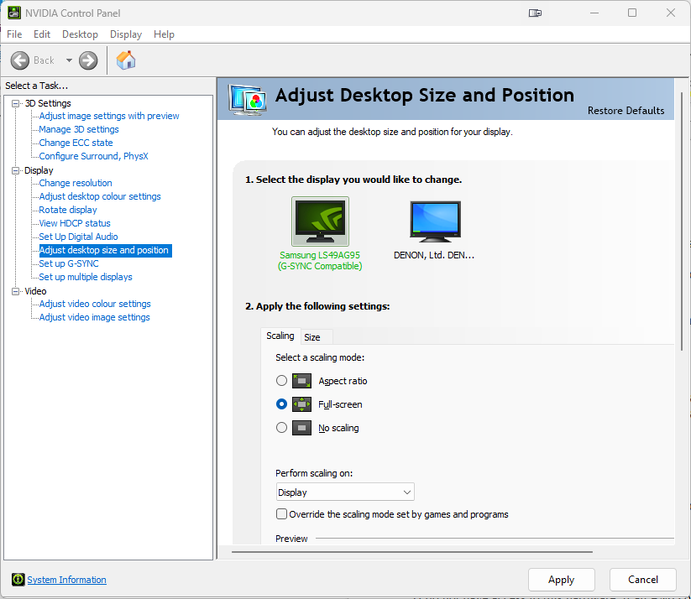This screenshot has width=691, height=599.
Task: Click the Apply button
Action: pos(561,580)
